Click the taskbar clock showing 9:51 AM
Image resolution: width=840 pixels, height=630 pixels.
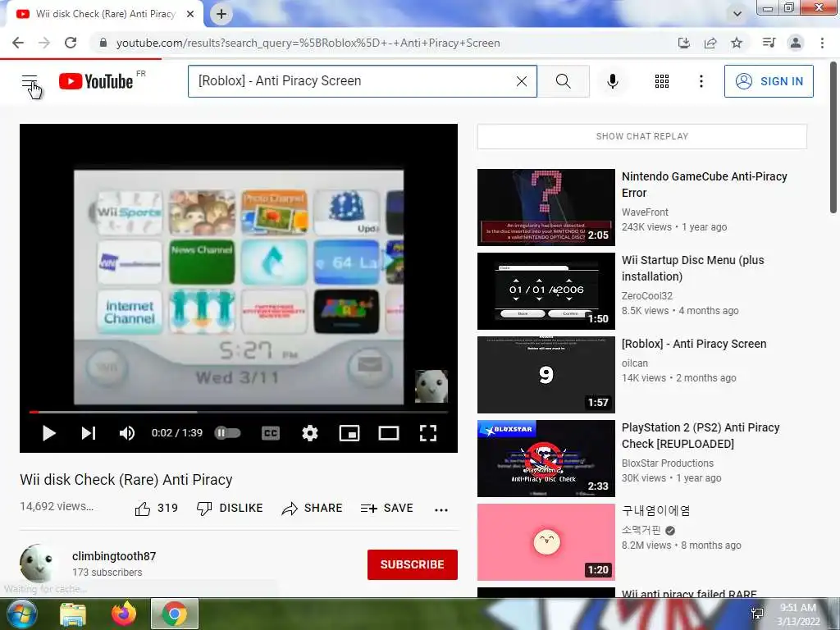797,614
